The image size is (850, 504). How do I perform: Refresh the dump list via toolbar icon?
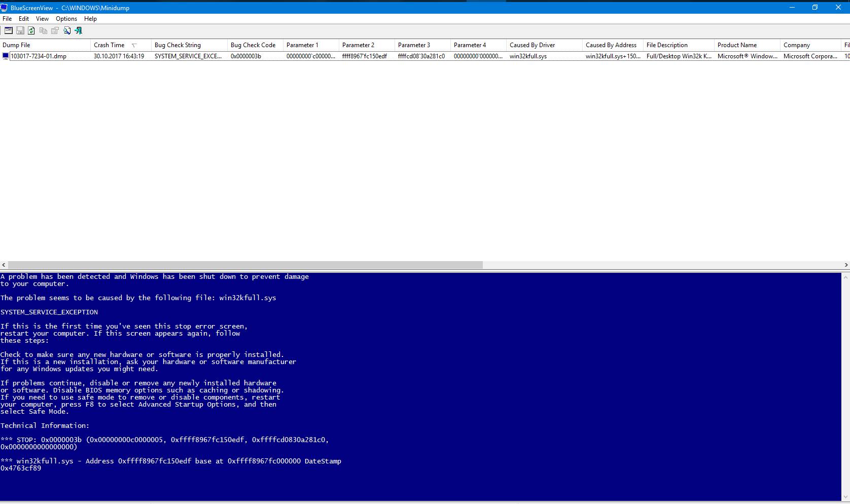[31, 31]
